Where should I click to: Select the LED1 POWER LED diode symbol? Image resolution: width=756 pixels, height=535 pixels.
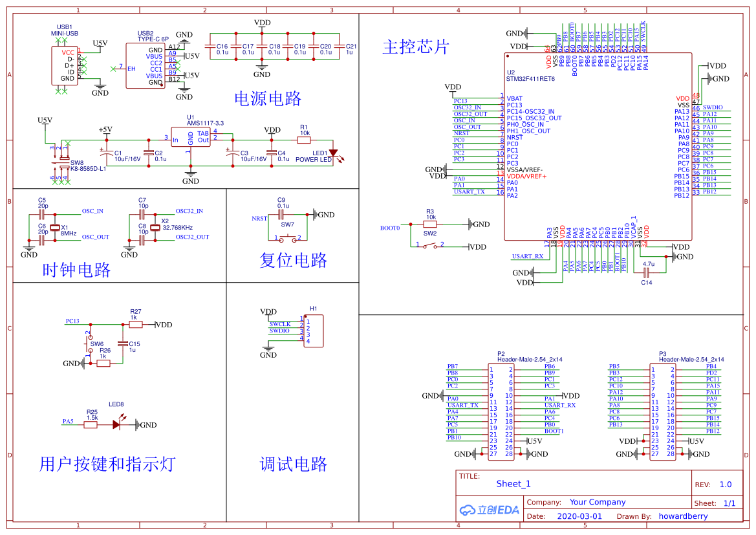[333, 153]
